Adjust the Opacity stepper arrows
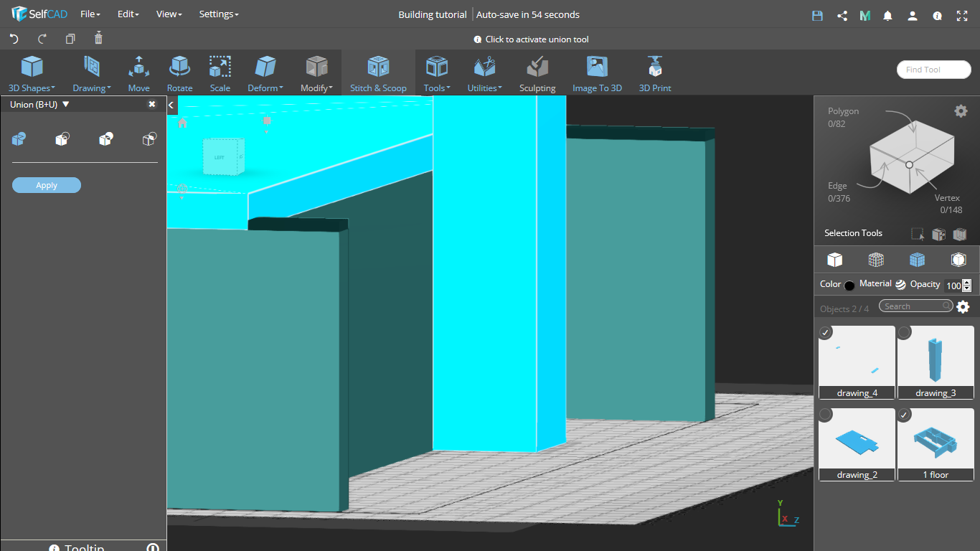The width and height of the screenshot is (980, 551). click(x=966, y=286)
